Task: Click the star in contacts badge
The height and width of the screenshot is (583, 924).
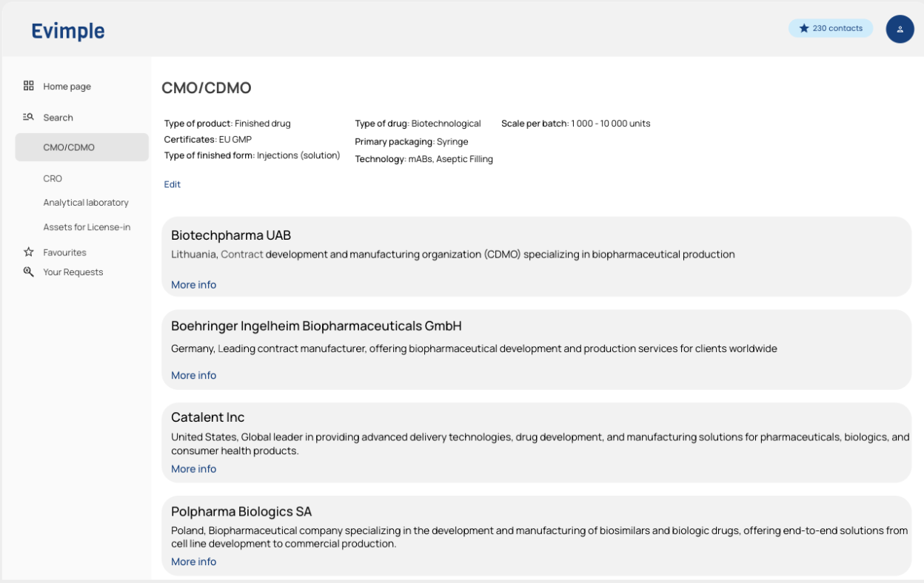Action: (804, 28)
